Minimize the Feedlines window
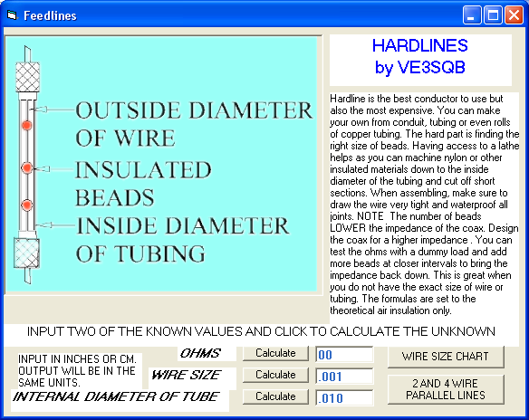529x420 pixels. (x=472, y=15)
